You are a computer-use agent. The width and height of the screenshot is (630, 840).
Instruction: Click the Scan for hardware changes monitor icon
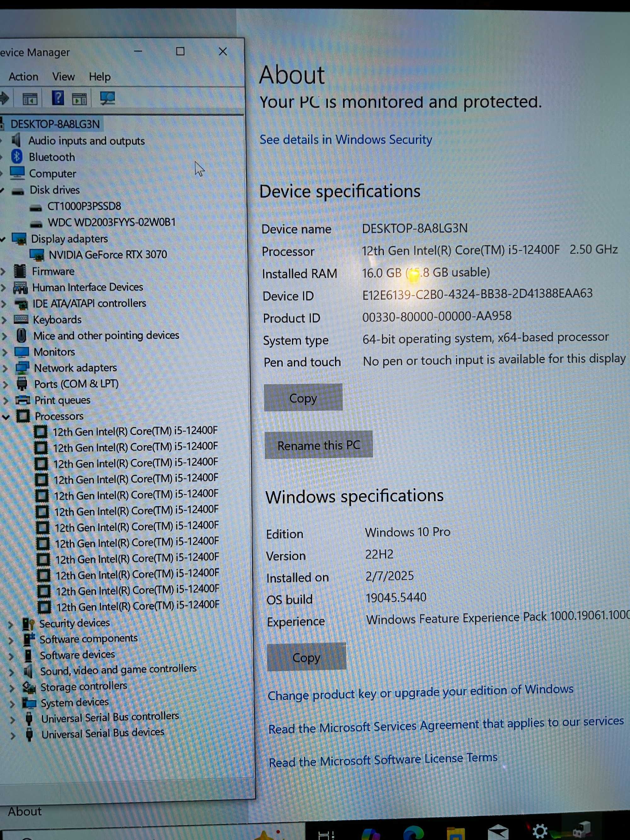[x=107, y=98]
